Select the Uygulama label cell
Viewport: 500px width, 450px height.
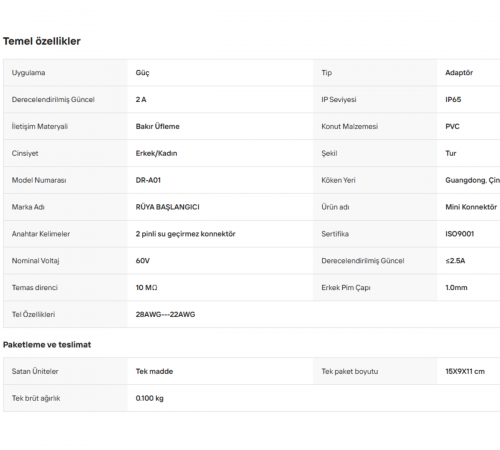[x=65, y=73]
